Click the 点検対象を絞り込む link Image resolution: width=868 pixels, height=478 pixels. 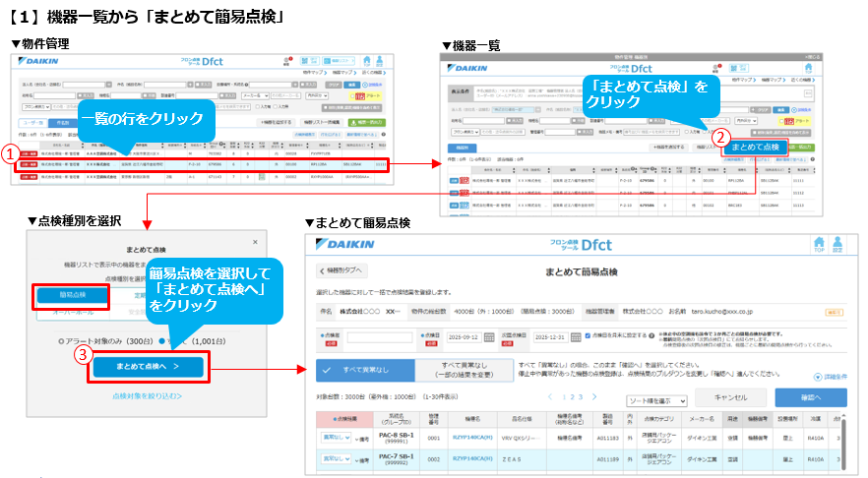coord(146,395)
